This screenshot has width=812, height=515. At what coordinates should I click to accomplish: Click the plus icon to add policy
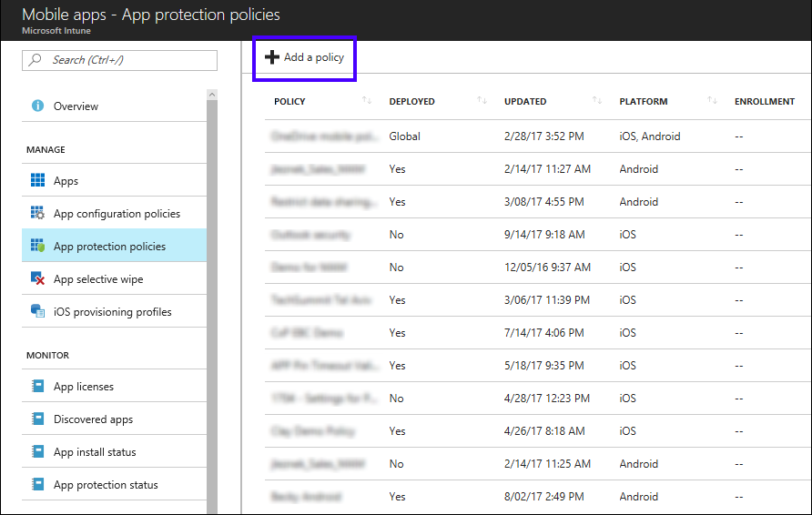tap(271, 57)
